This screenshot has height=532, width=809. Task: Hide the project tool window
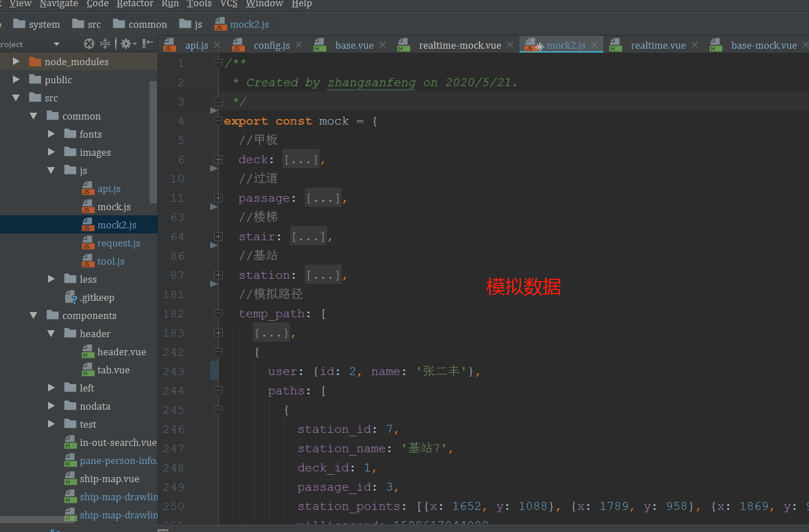(x=147, y=44)
